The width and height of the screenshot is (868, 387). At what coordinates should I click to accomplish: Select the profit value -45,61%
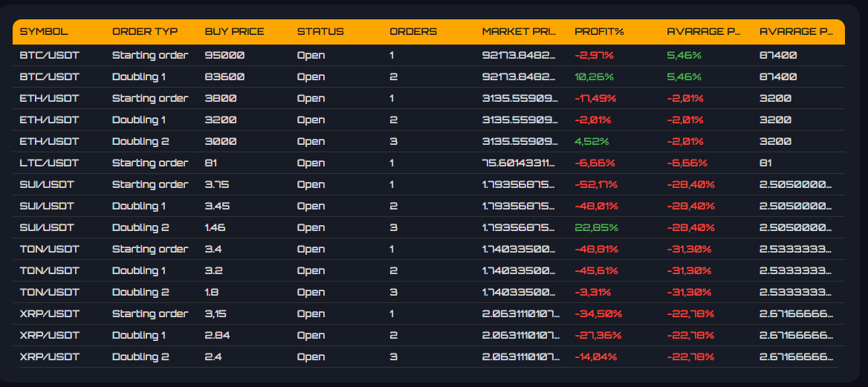[596, 271]
